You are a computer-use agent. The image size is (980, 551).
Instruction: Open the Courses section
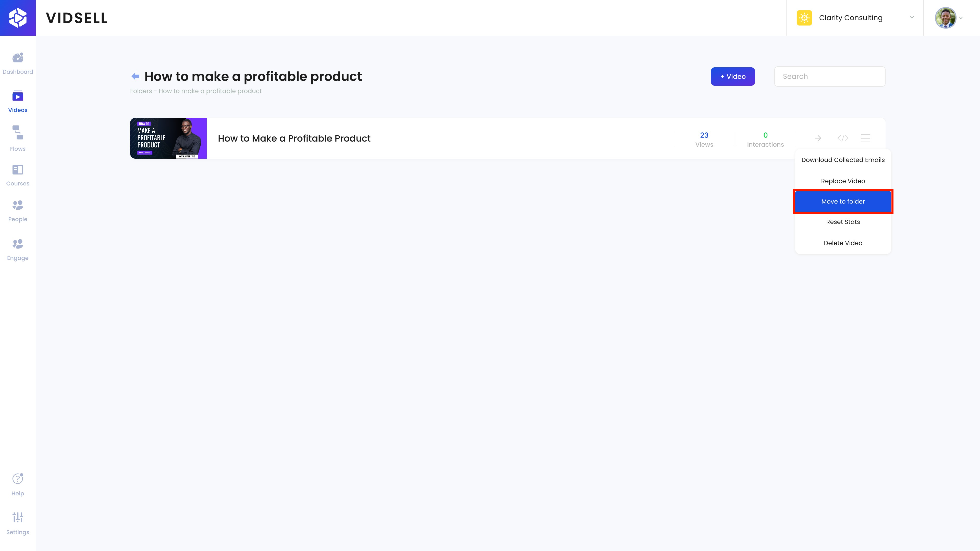point(18,175)
